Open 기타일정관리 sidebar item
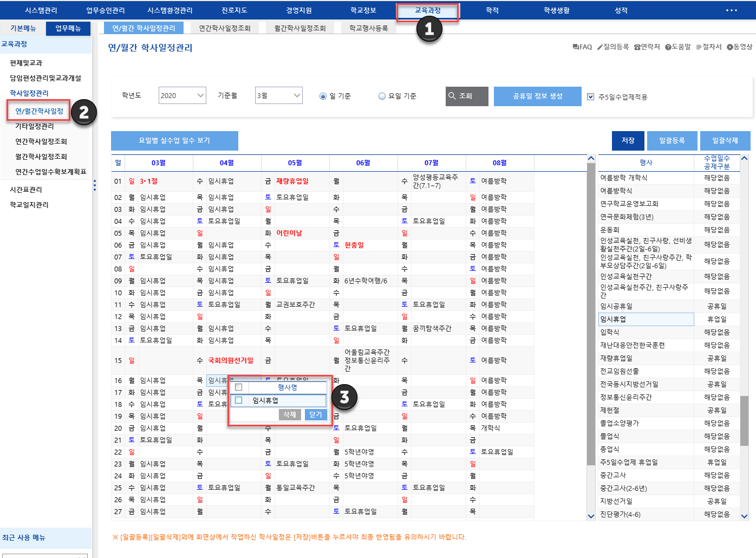 [35, 126]
